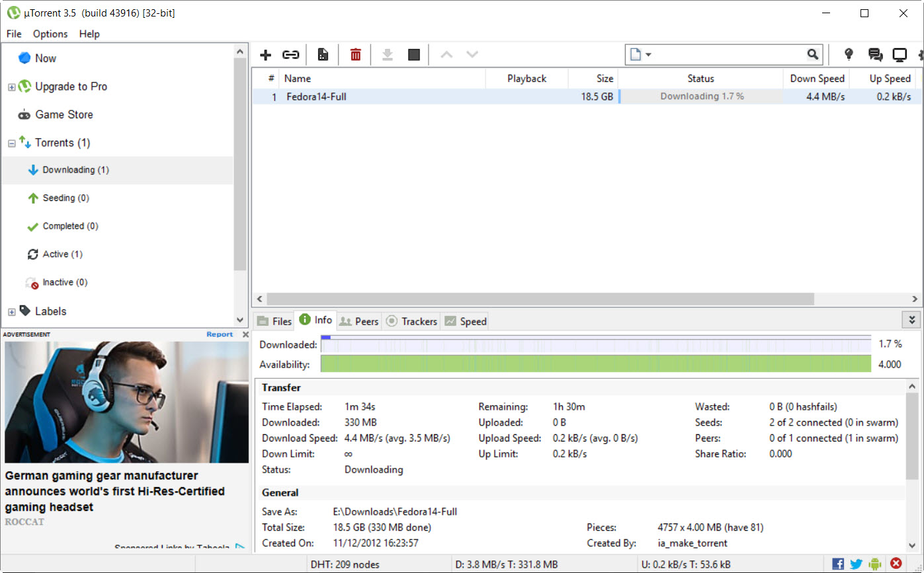The height and width of the screenshot is (573, 924).
Task: Add a torrent with the plus icon
Action: click(265, 55)
